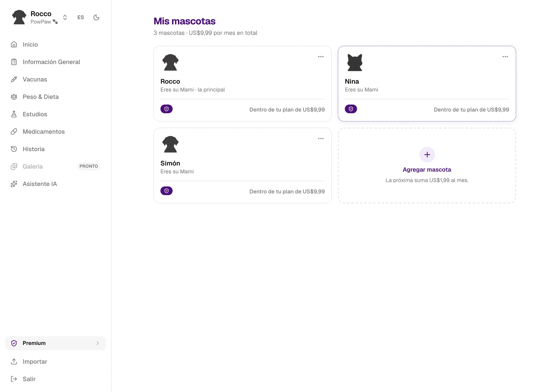This screenshot has width=558, height=392.
Task: Click the plus icon to add a pet
Action: click(427, 155)
